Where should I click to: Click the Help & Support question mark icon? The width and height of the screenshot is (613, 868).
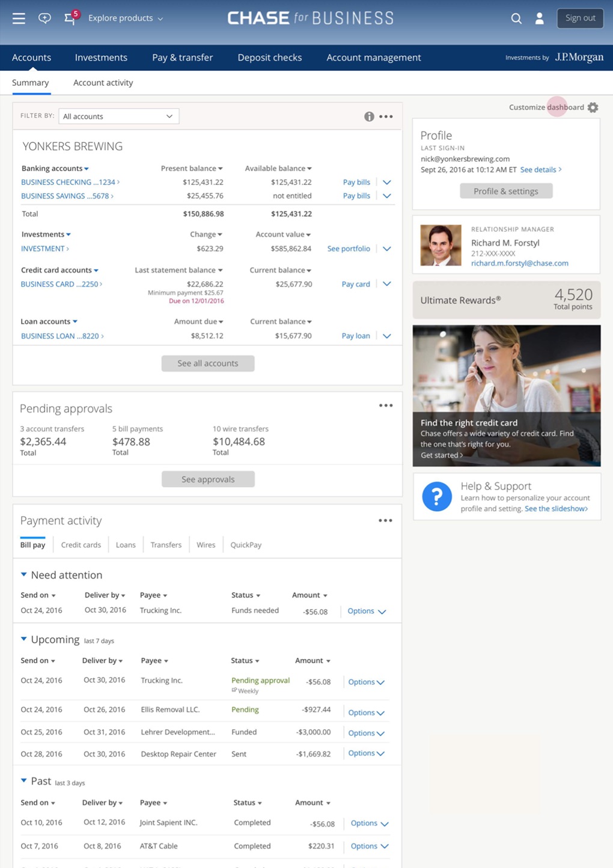tap(437, 497)
